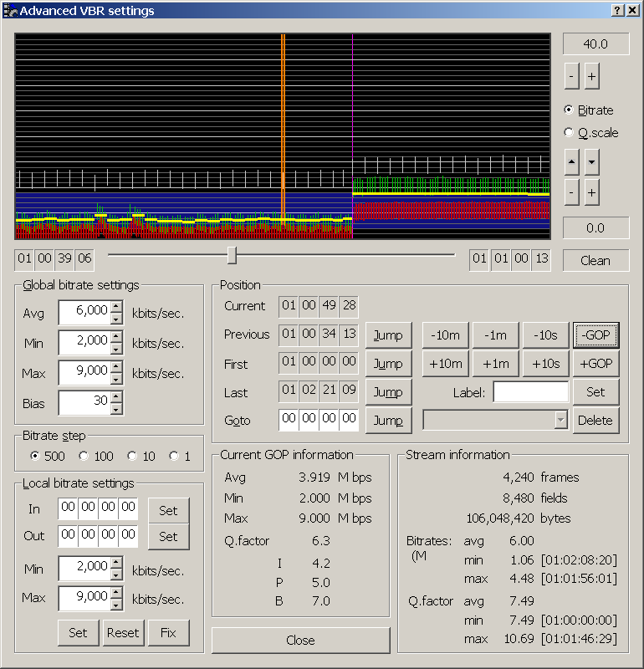Viewport: 644px width, 669px height.
Task: Click the plus button below the 40.0 value
Action: (x=591, y=76)
